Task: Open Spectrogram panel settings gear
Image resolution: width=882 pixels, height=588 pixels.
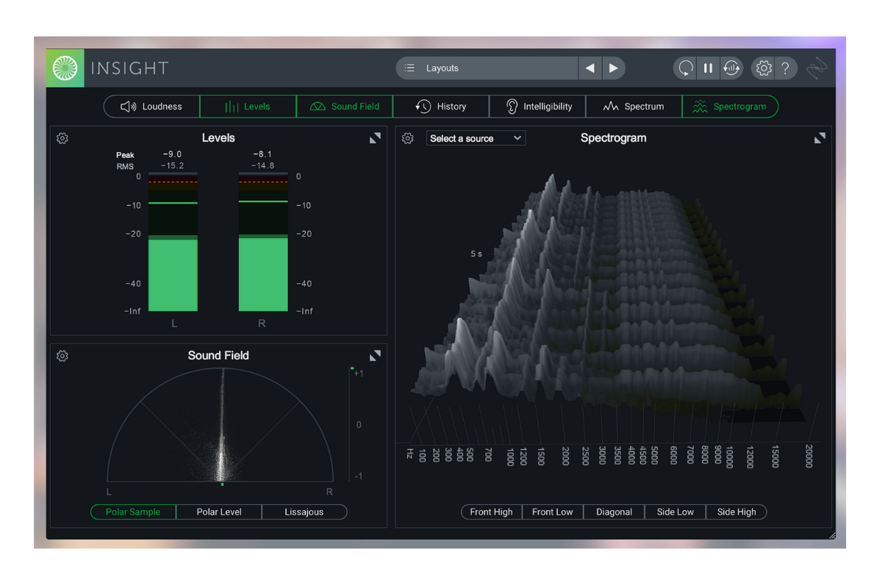Action: 408,138
